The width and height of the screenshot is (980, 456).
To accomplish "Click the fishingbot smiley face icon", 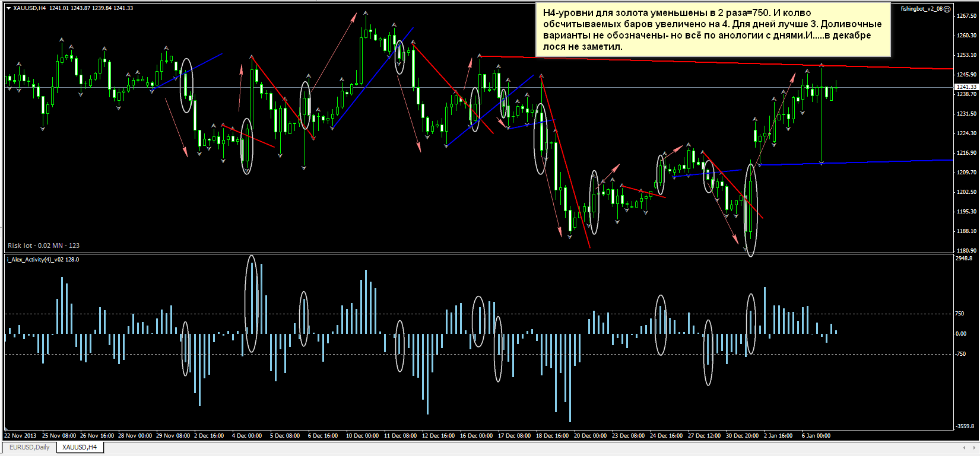I will point(947,9).
